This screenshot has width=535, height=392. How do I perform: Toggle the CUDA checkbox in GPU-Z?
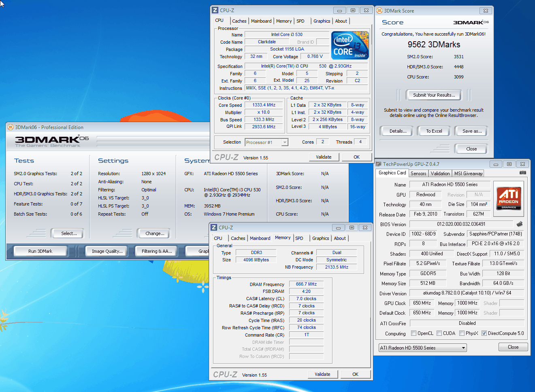tap(439, 333)
